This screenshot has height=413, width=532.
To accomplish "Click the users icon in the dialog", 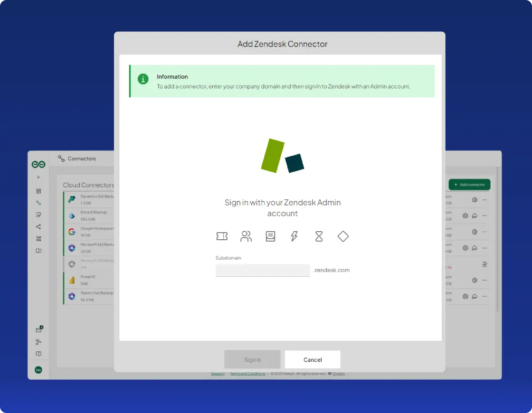I will pyautogui.click(x=246, y=236).
